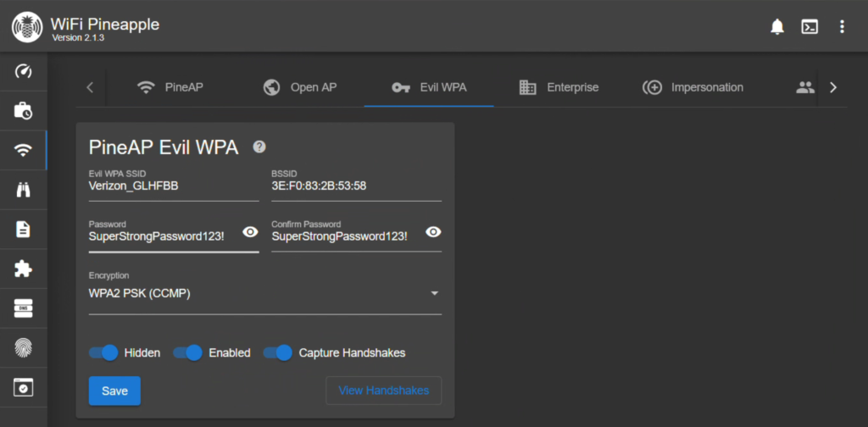Viewport: 868px width, 427px height.
Task: Click the PineAP Evil WPA heading
Action: (164, 147)
